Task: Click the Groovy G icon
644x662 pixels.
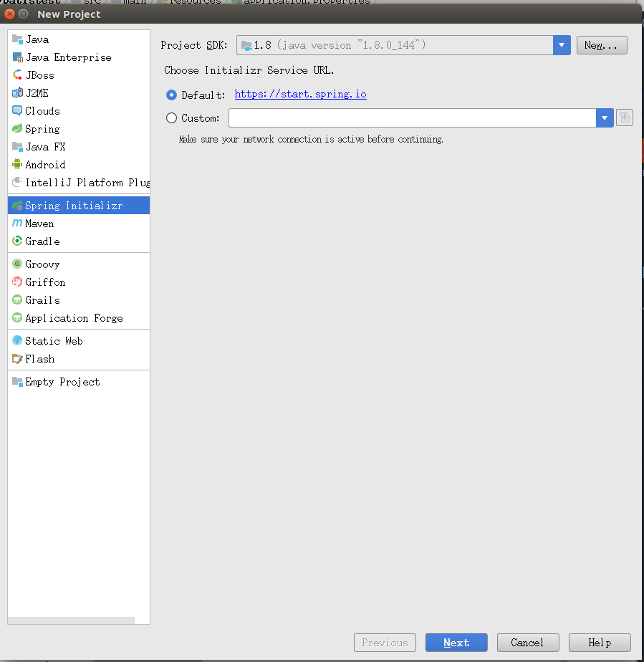Action: (17, 264)
